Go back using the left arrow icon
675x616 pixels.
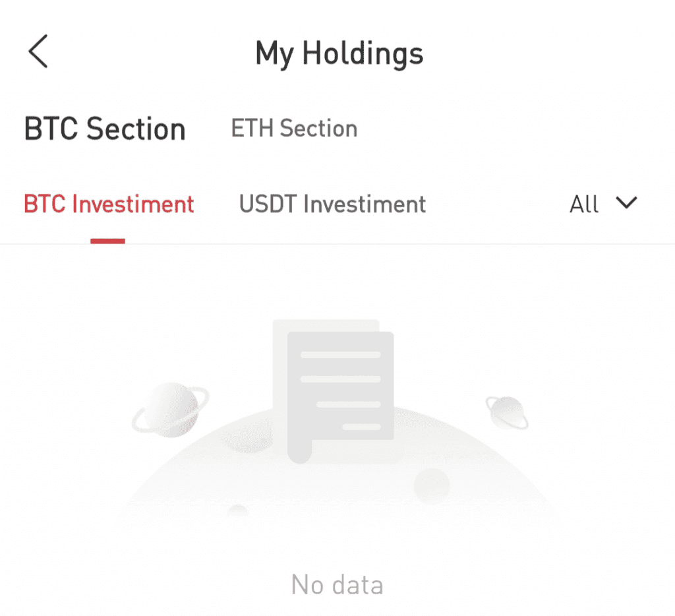tap(38, 51)
